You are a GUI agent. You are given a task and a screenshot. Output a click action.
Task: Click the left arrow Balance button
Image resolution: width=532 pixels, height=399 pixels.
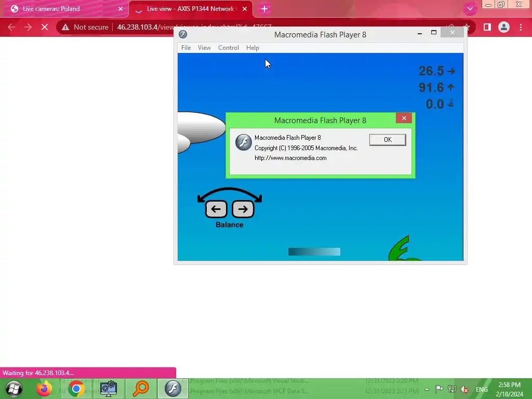(x=216, y=209)
